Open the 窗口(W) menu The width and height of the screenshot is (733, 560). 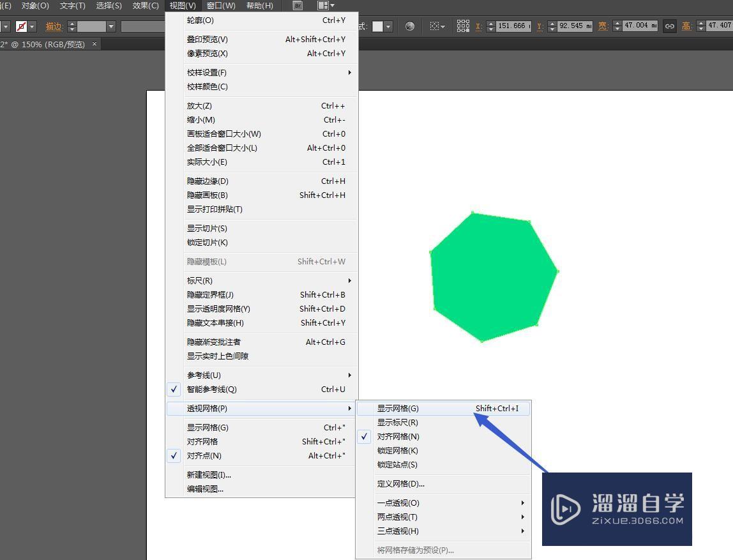[221, 6]
